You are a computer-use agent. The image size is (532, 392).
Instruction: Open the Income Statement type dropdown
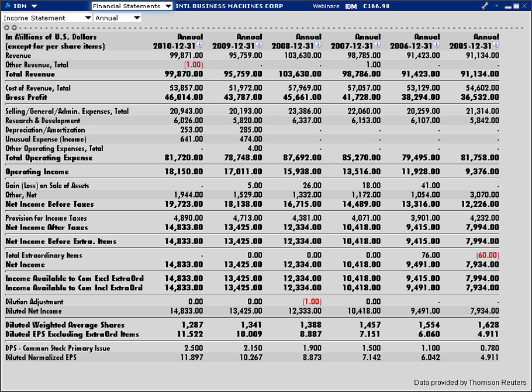pyautogui.click(x=47, y=18)
